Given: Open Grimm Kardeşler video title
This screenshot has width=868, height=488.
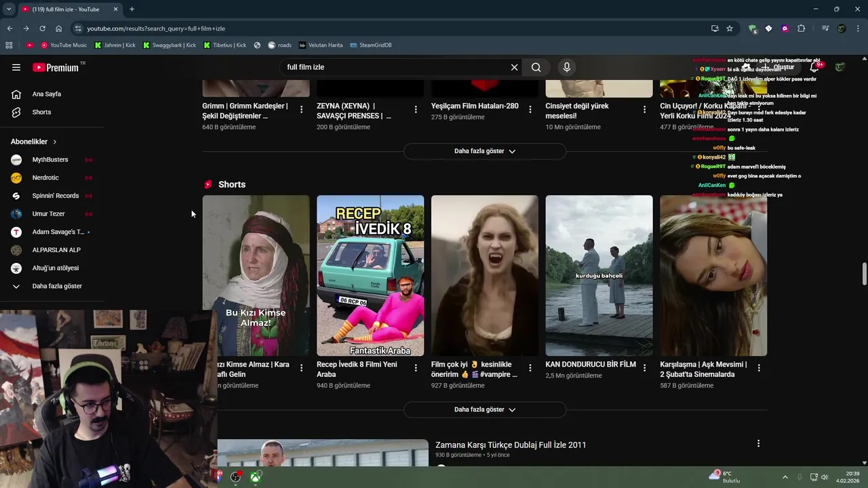Looking at the screenshot, I should point(245,111).
